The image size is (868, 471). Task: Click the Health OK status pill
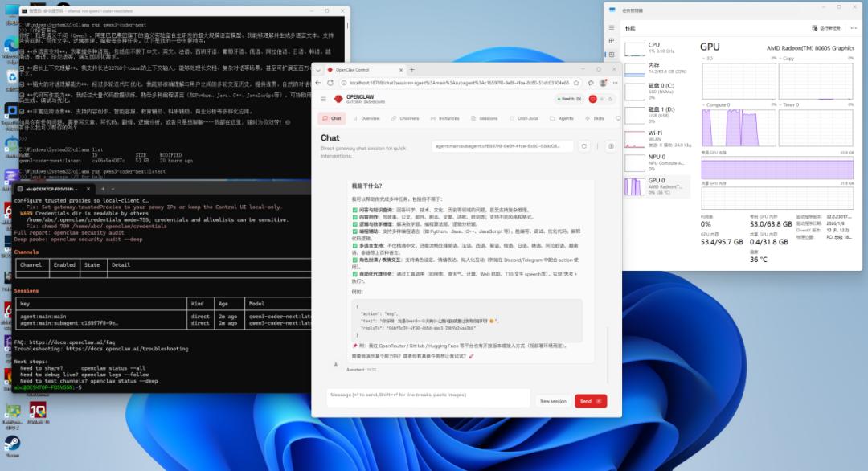tap(569, 99)
